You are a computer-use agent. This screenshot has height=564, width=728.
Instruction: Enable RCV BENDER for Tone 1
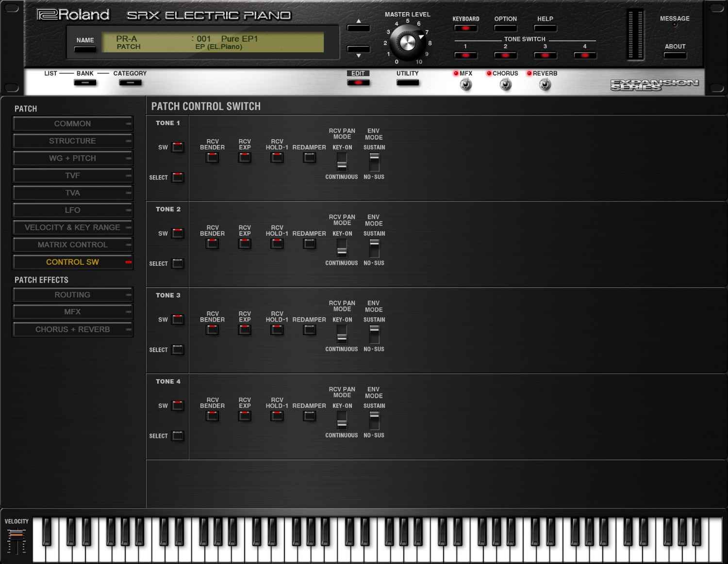point(212,157)
